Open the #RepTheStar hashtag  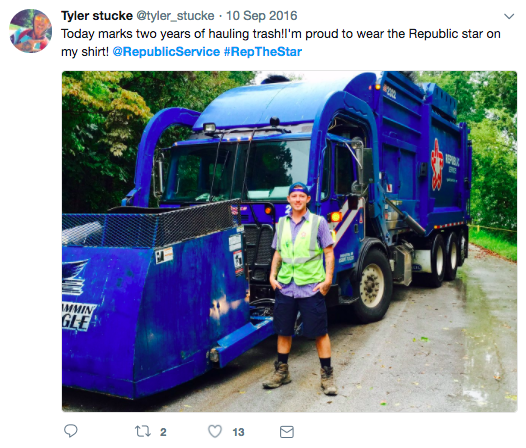[x=263, y=52]
